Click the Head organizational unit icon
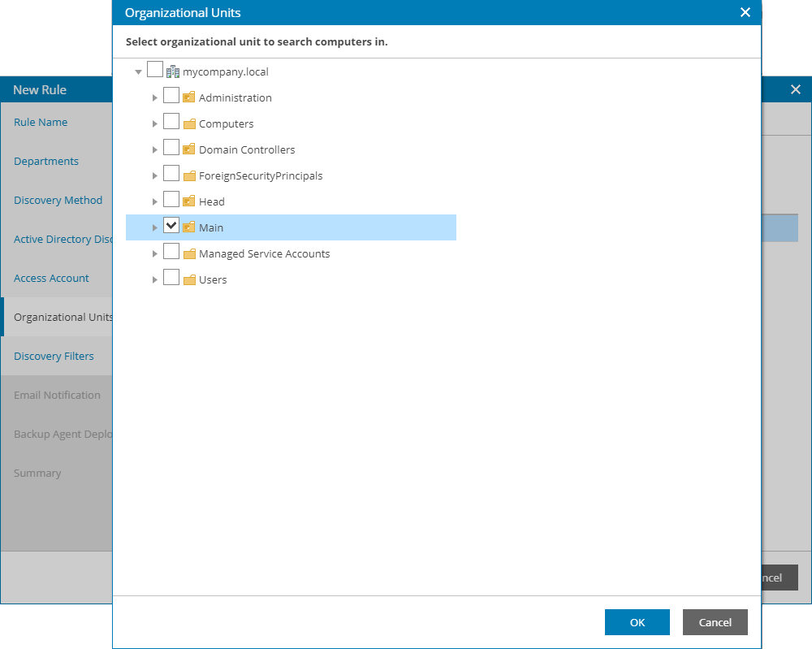The height and width of the screenshot is (649, 812). tap(189, 201)
